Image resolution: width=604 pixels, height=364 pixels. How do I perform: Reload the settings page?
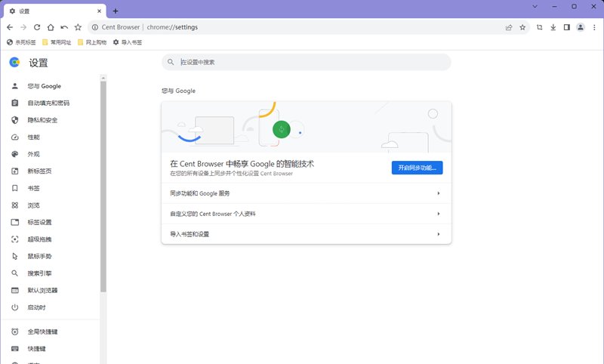click(x=37, y=27)
